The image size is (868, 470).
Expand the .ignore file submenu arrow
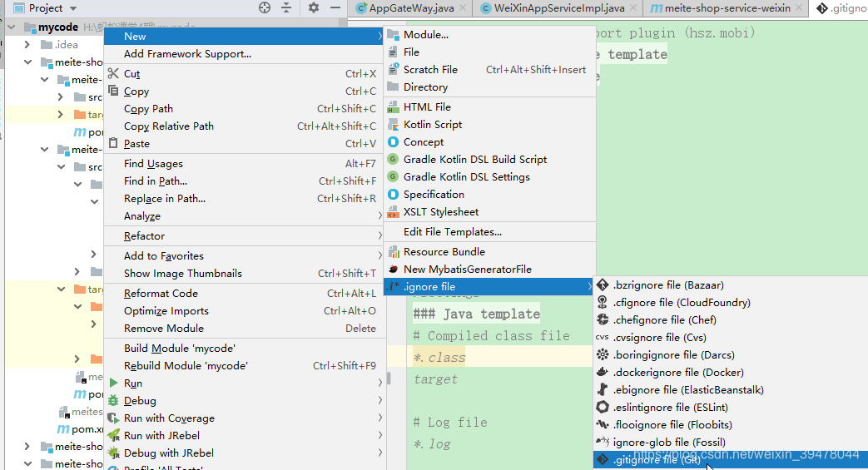click(x=589, y=287)
